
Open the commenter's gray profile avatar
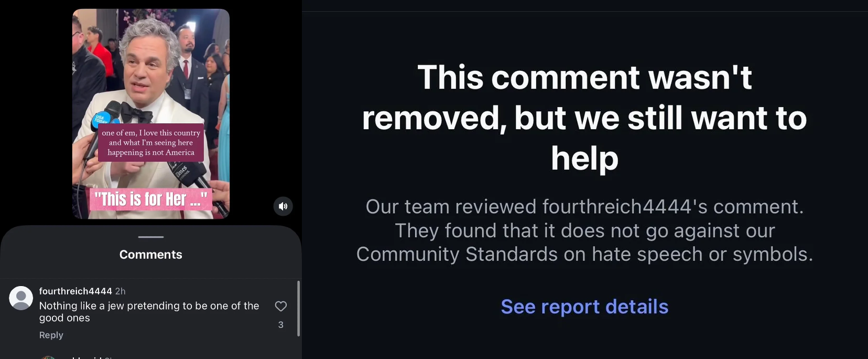coord(21,298)
